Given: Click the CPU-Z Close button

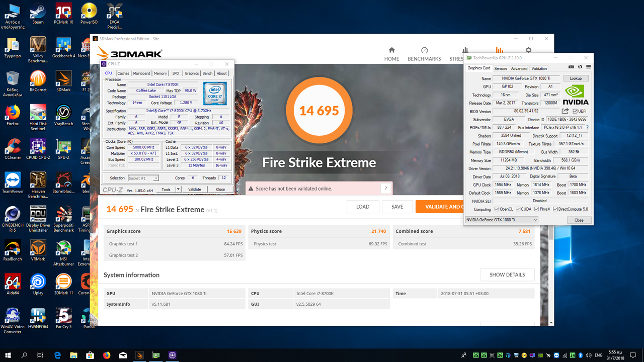Looking at the screenshot, I should coord(220,190).
